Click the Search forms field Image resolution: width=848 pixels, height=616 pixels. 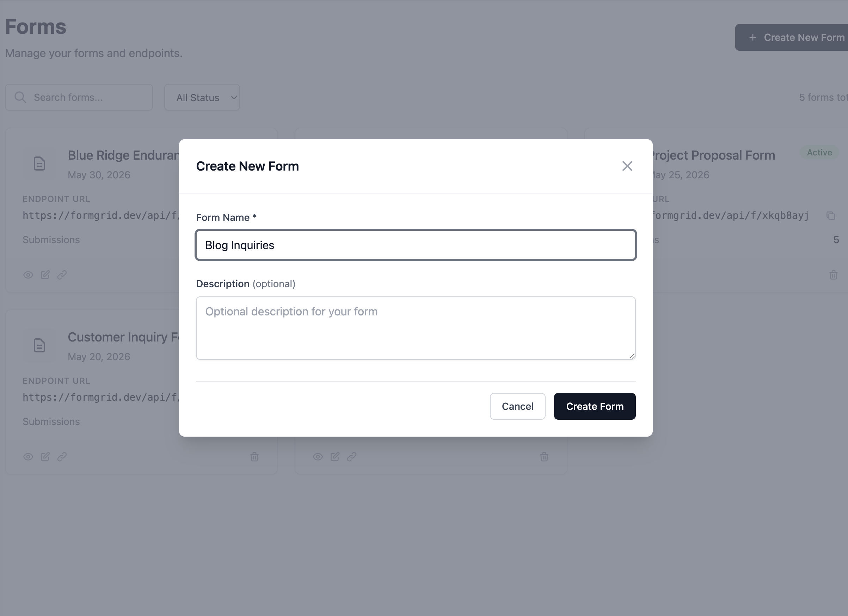(x=79, y=98)
